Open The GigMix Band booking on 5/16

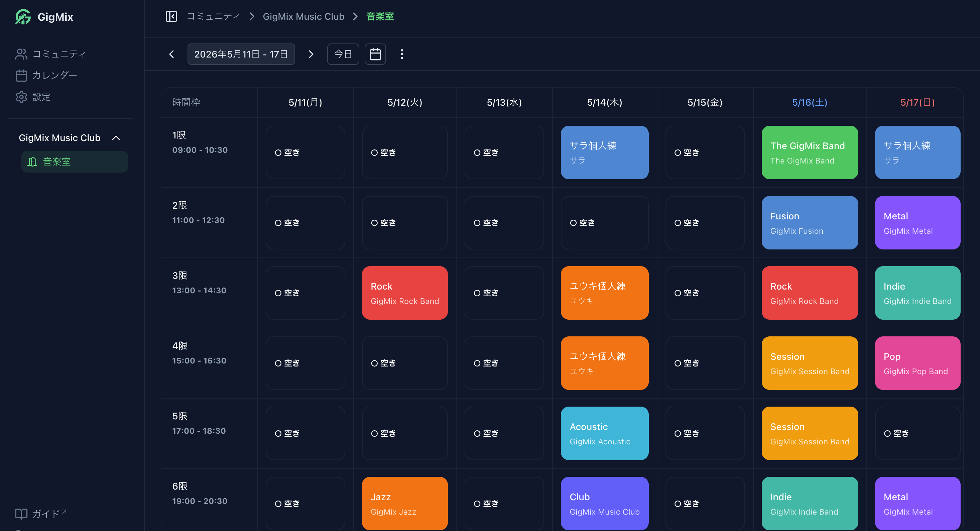tap(810, 152)
